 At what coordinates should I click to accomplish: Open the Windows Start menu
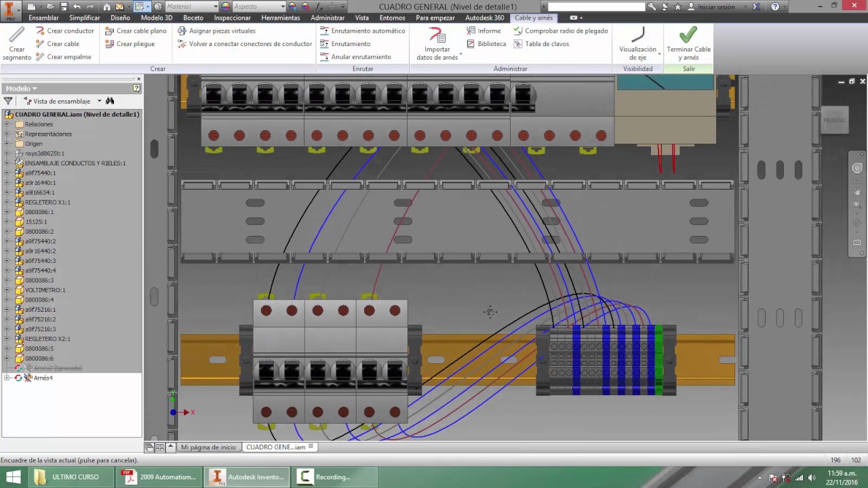pos(13,477)
